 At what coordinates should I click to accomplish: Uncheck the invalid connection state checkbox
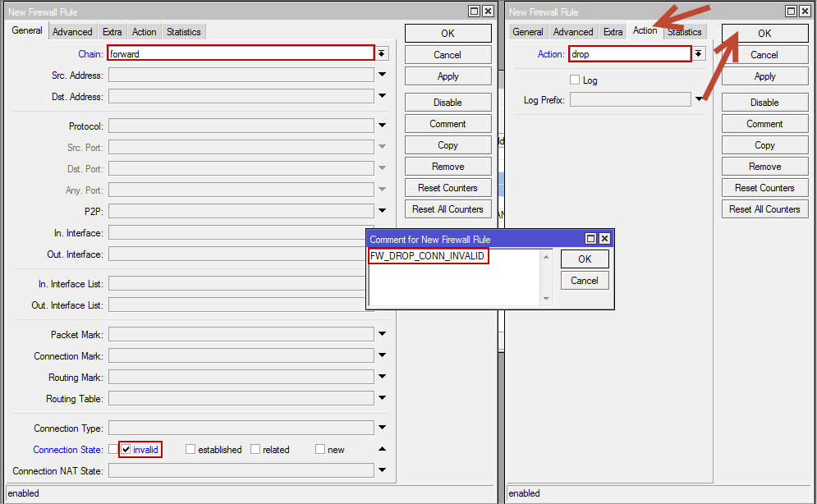tap(126, 449)
